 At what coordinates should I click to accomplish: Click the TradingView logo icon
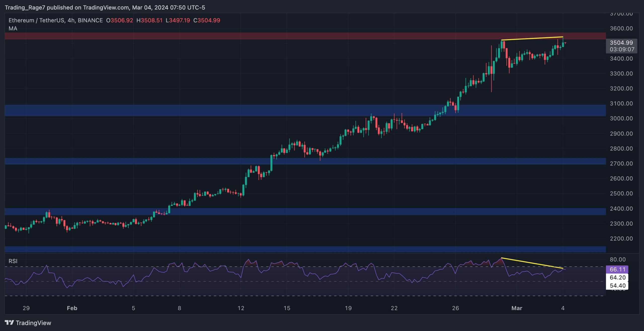click(9, 322)
